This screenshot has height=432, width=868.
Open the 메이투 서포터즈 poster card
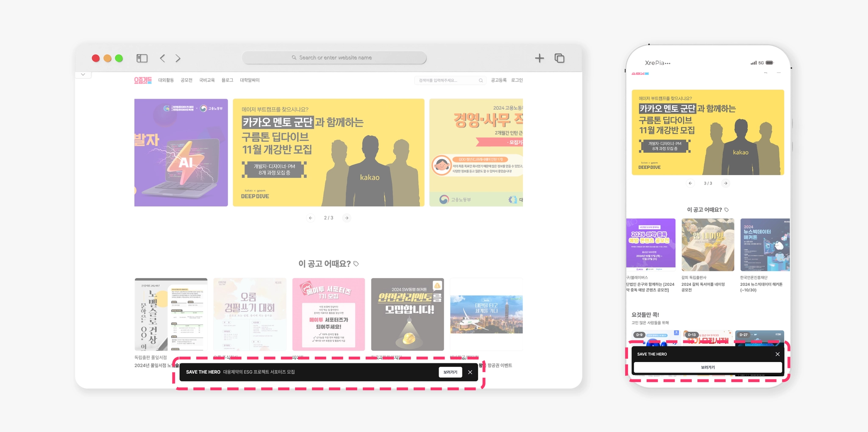coord(328,314)
